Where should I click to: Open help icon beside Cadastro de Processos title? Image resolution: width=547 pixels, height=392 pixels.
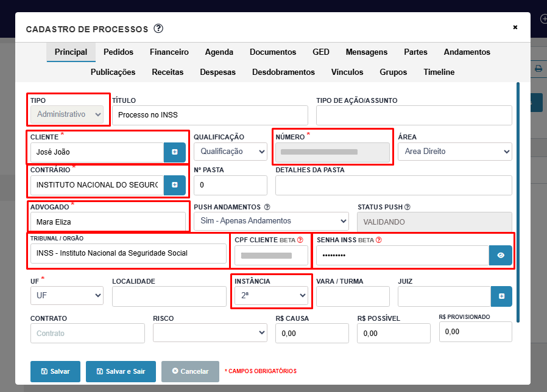click(x=158, y=28)
